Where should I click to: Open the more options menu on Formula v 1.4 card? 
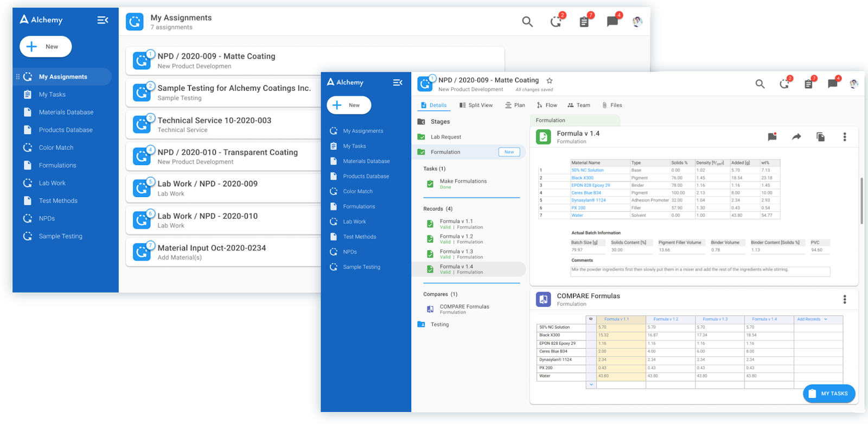pyautogui.click(x=845, y=137)
